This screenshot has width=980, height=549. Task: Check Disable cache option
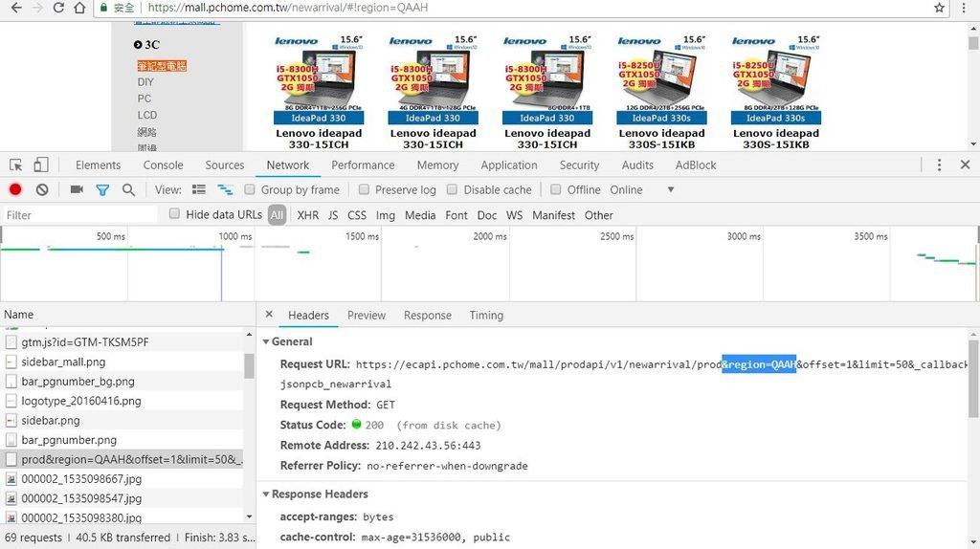coord(452,189)
